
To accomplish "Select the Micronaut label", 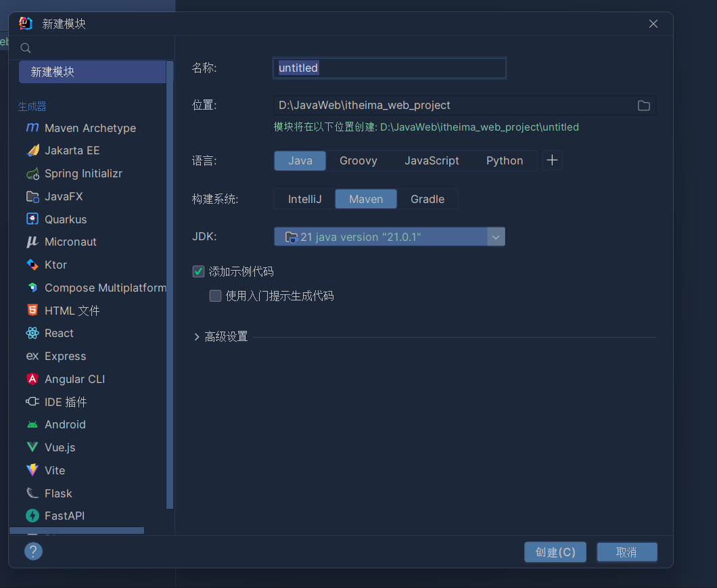I will [x=70, y=242].
